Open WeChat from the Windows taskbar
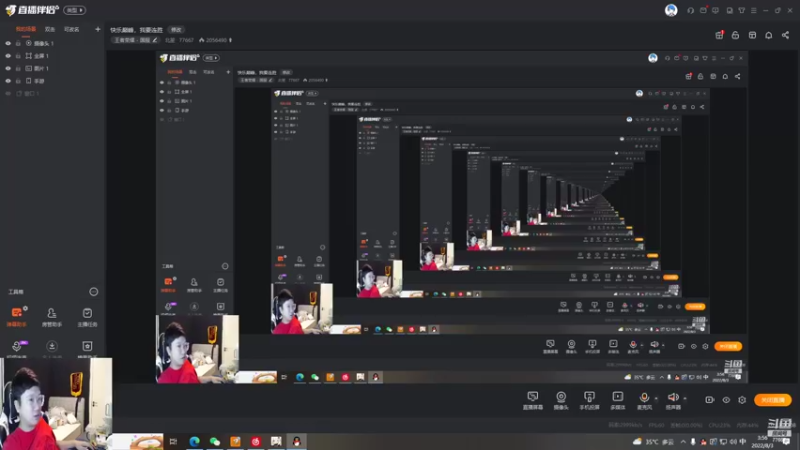The height and width of the screenshot is (450, 800). (x=215, y=441)
